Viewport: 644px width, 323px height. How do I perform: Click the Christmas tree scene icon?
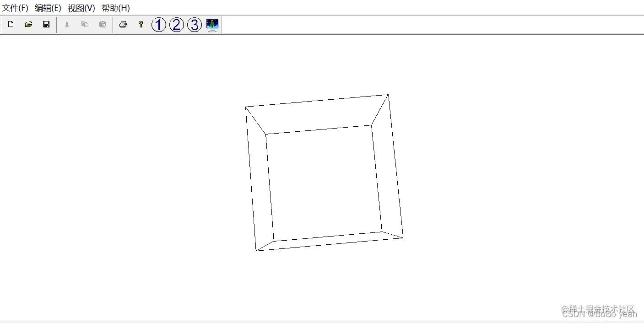click(212, 24)
